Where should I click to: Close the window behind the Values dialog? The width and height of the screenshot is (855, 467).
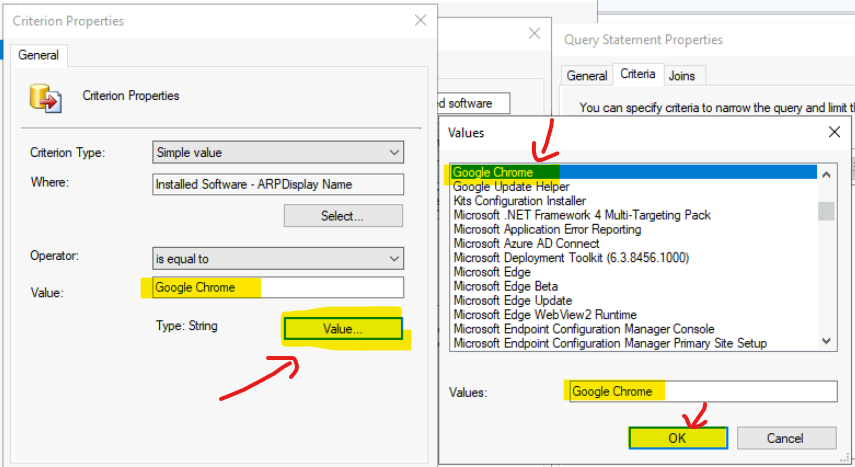(x=534, y=34)
